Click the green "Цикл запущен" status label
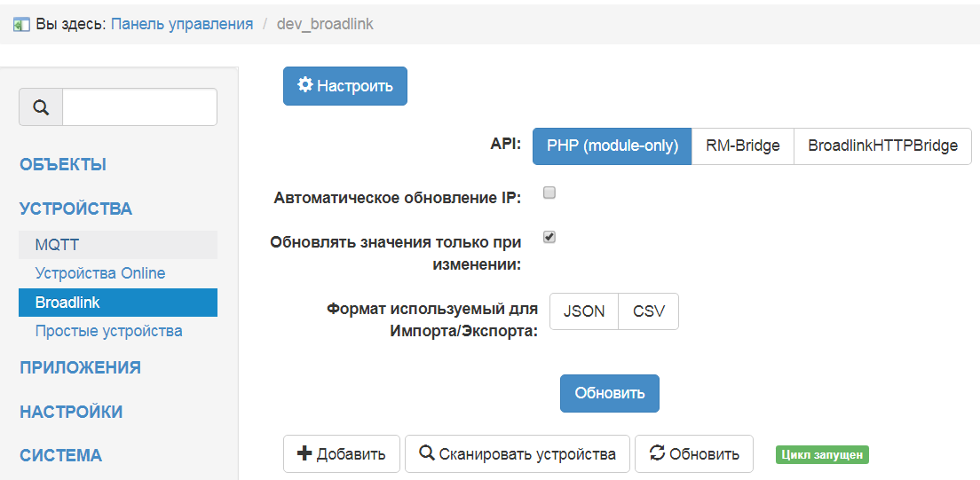The image size is (980, 480). tap(822, 455)
